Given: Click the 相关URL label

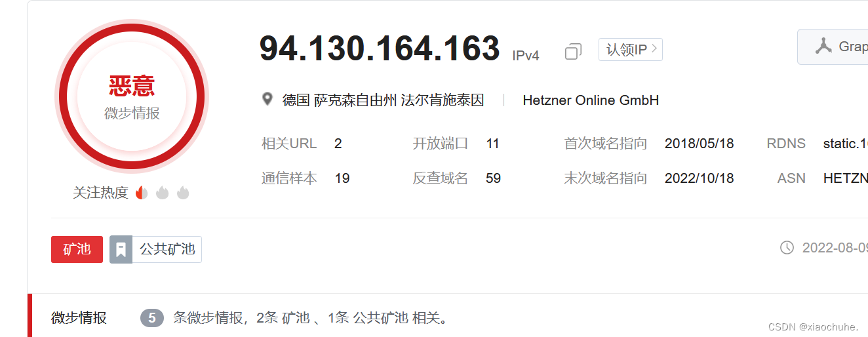Looking at the screenshot, I should [x=289, y=144].
